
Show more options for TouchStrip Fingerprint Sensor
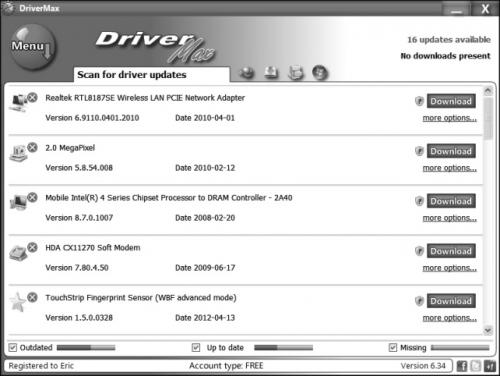[x=449, y=318]
